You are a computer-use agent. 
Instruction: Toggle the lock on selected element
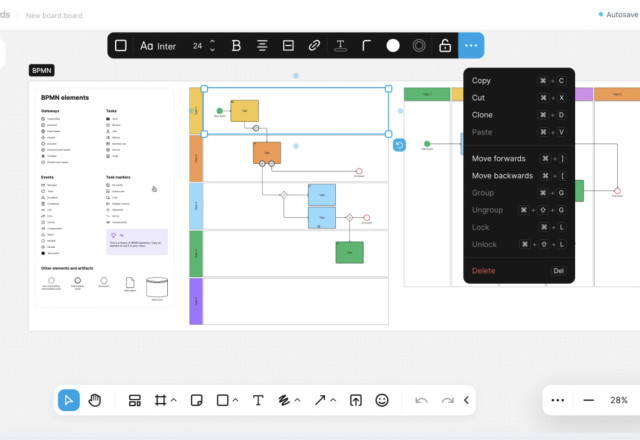tap(445, 46)
